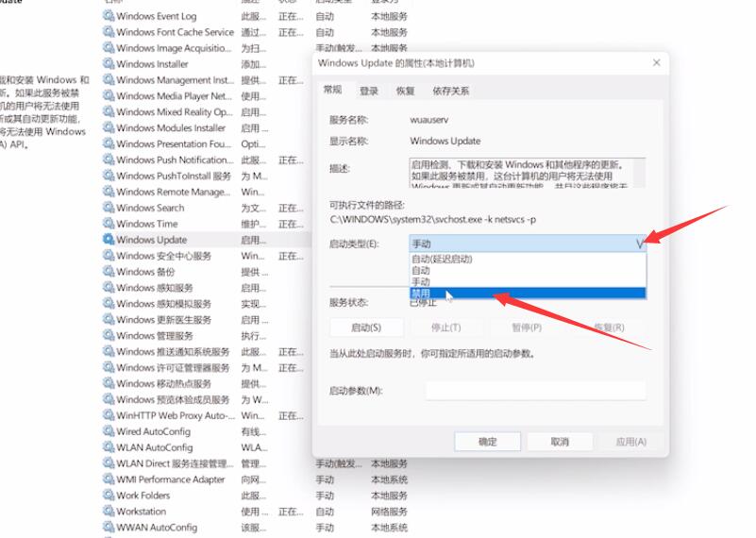
Task: Click the gear icon beside Wired AutoConfig
Action: (109, 430)
